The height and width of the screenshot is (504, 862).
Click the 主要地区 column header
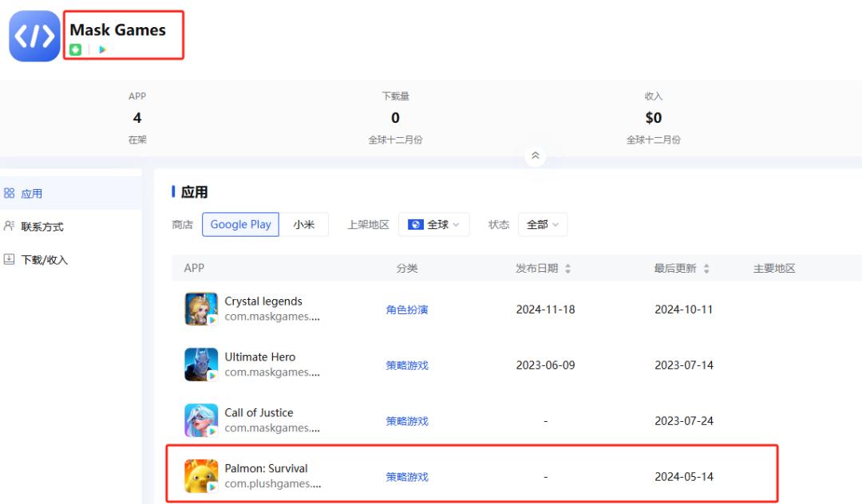(x=774, y=269)
